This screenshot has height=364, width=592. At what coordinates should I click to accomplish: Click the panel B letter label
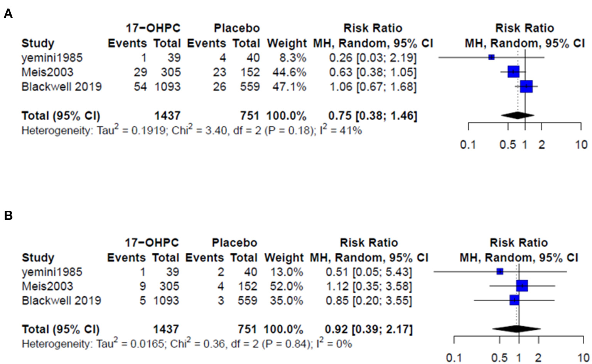pos(8,216)
